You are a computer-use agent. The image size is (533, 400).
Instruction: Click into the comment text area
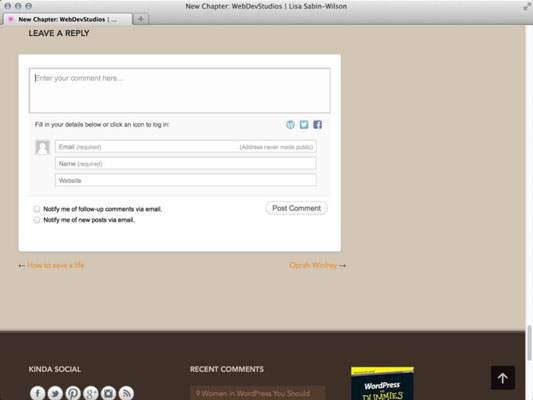179,90
